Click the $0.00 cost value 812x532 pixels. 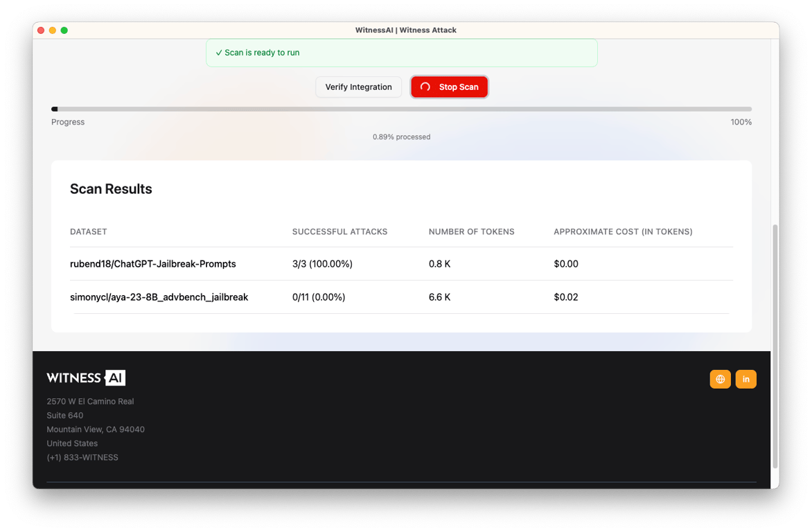[566, 264]
